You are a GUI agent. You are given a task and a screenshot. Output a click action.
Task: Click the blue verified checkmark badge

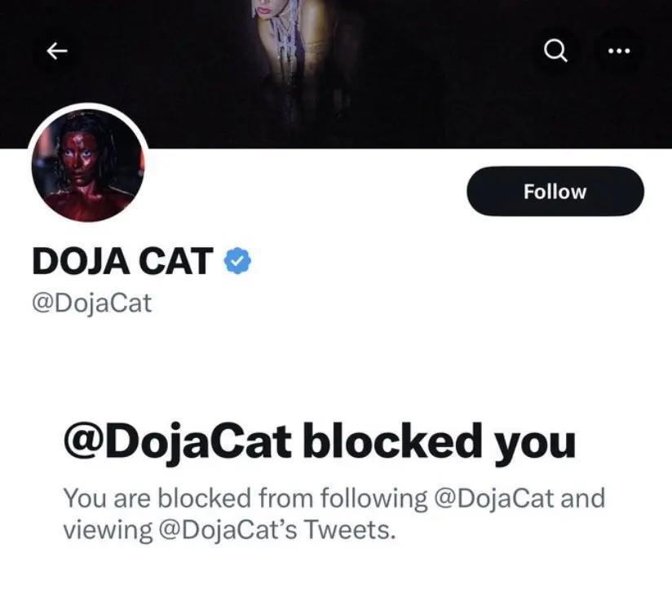pyautogui.click(x=237, y=261)
